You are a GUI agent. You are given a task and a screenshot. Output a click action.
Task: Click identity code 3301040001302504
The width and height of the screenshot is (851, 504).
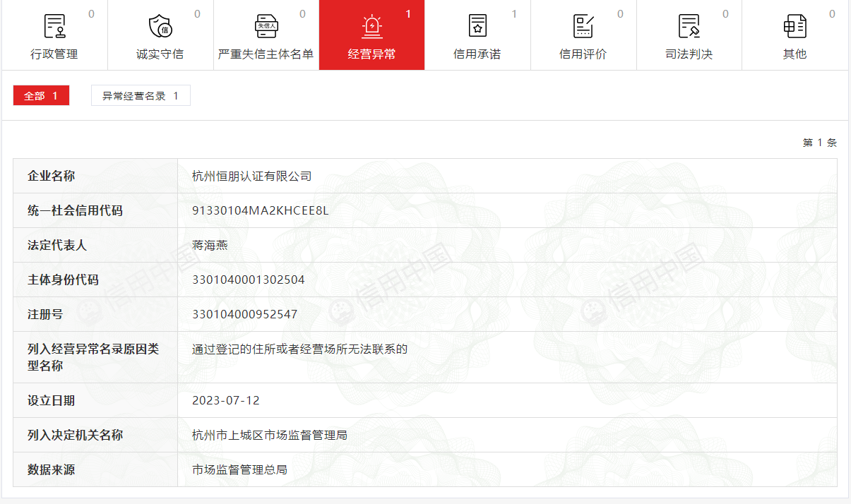(x=249, y=280)
